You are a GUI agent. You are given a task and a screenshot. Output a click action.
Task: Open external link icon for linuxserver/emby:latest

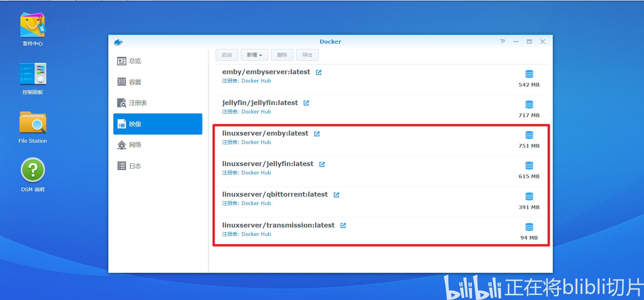coord(317,134)
